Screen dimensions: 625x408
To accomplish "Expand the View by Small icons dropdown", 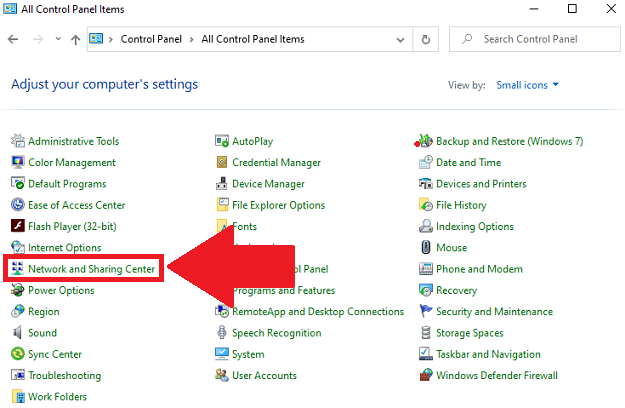I will point(528,85).
